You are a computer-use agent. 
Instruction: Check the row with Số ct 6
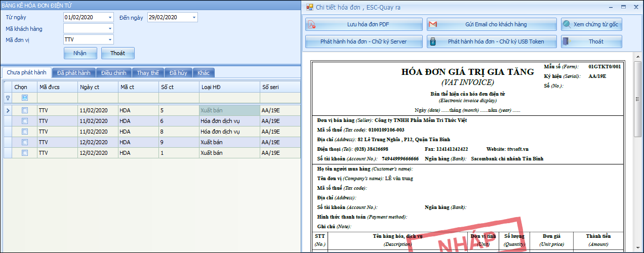pyautogui.click(x=25, y=121)
